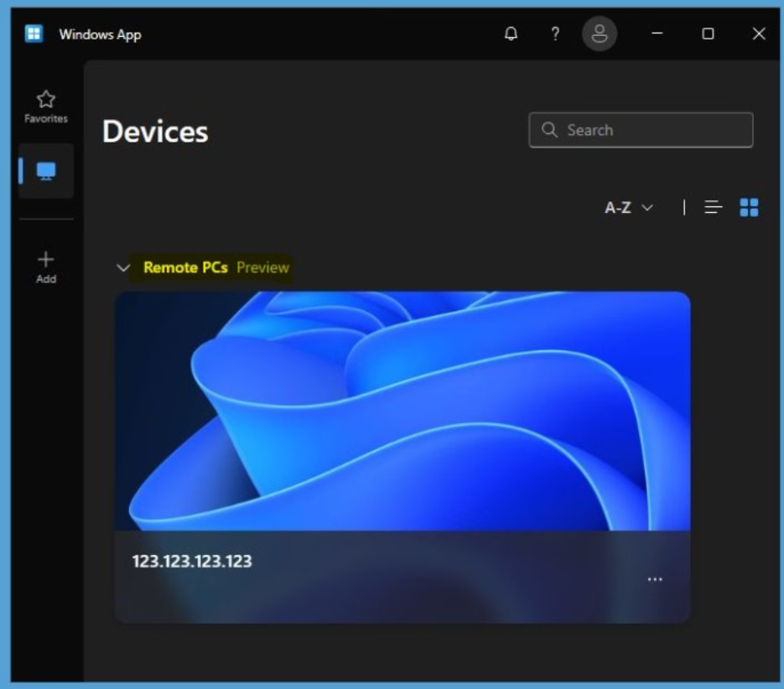This screenshot has height=689, width=784.
Task: Open the help question mark
Action: tap(555, 34)
